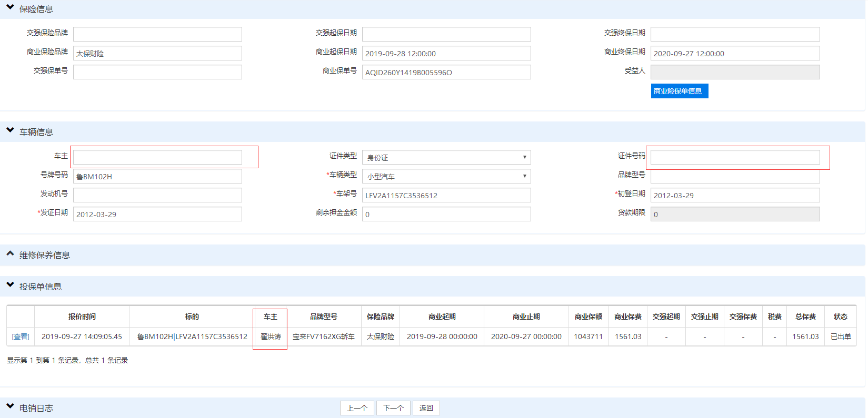868x418 pixels.
Task: Click the 状态 column header
Action: pos(841,317)
